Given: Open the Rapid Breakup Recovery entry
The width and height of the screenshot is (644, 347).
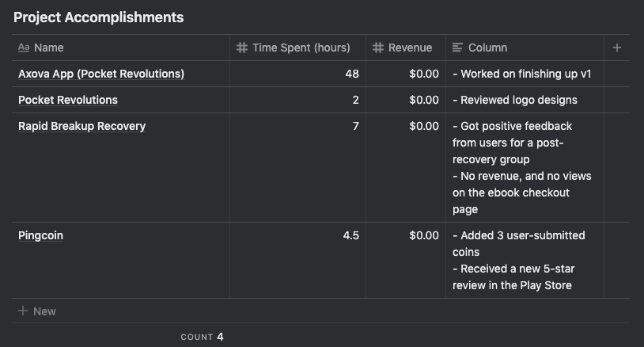Looking at the screenshot, I should (x=81, y=126).
